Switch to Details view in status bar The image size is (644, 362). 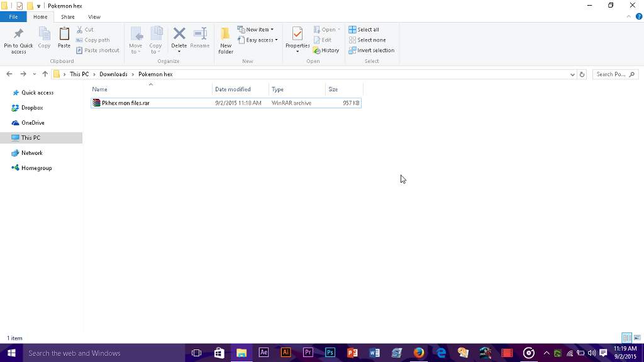tap(627, 338)
